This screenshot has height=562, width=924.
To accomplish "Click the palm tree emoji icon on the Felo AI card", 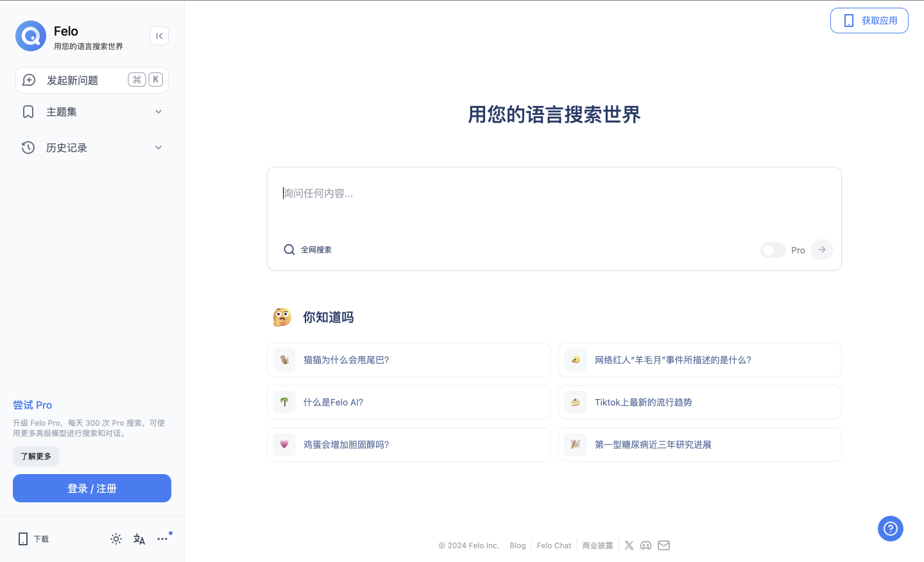I will (x=284, y=402).
